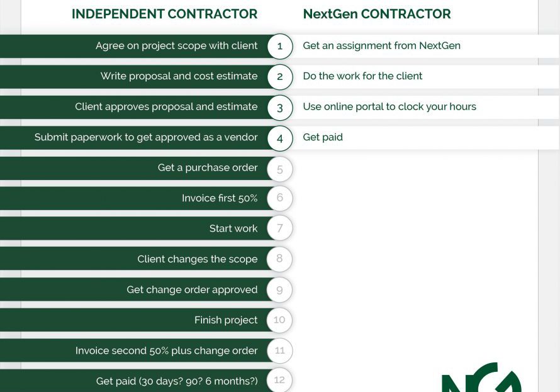Click the number 1 circle badge
Screen dimensions: 560x392
click(x=279, y=46)
